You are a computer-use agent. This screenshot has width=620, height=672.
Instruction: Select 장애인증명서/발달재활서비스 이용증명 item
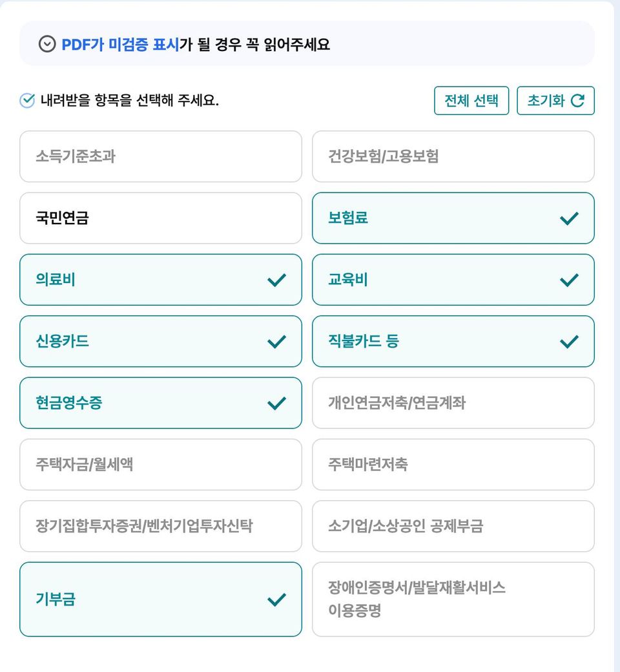tap(453, 600)
